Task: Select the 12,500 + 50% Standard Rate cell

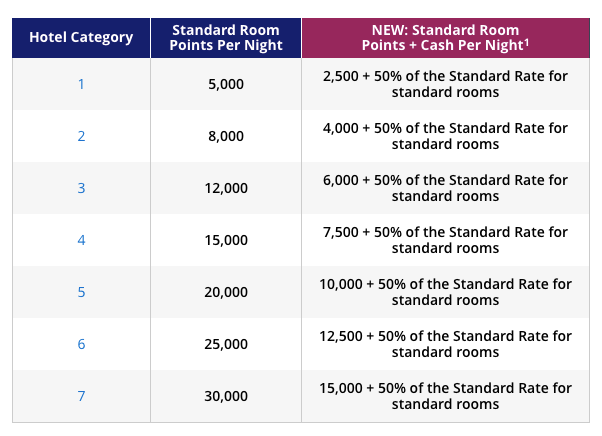Action: click(x=446, y=344)
